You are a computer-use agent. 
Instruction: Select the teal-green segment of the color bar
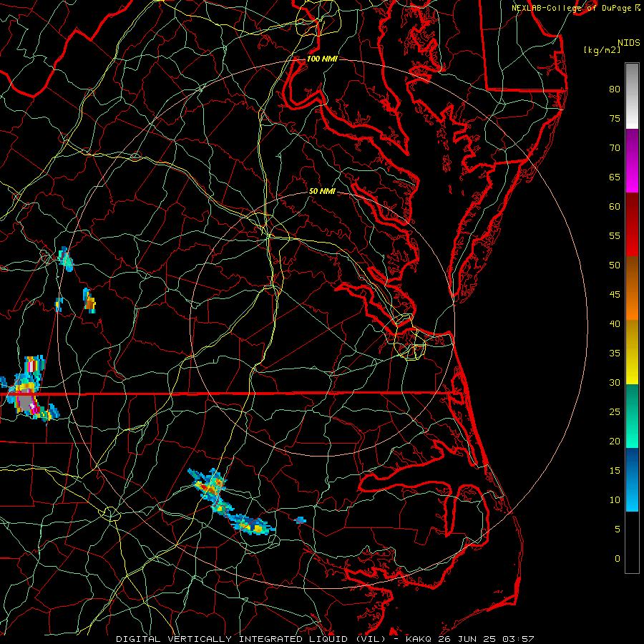(632, 416)
